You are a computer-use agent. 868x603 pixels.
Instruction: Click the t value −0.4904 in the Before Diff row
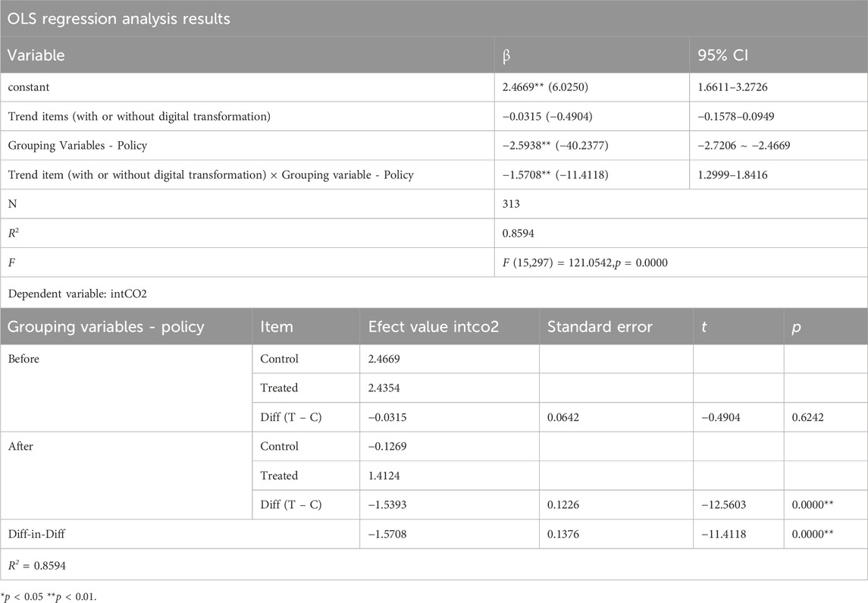(x=720, y=417)
